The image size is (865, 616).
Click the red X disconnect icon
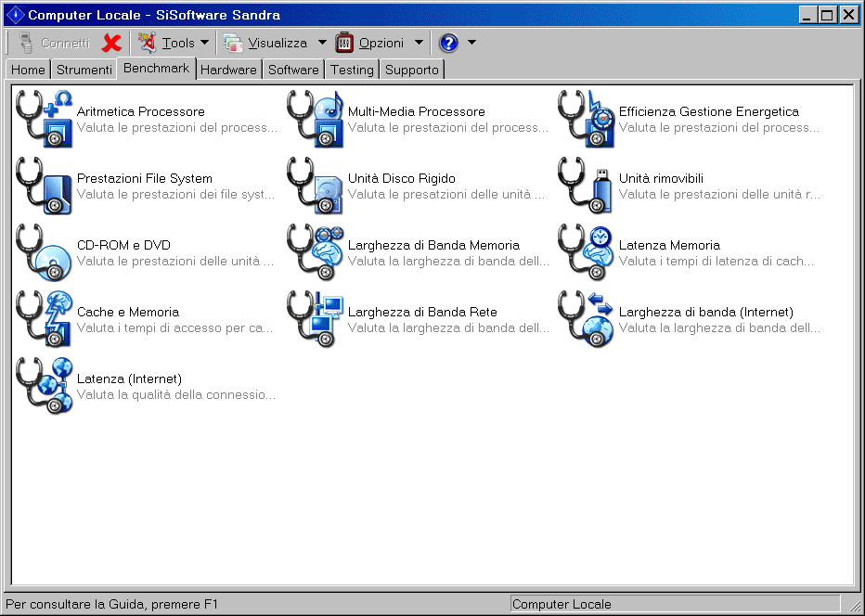[112, 43]
